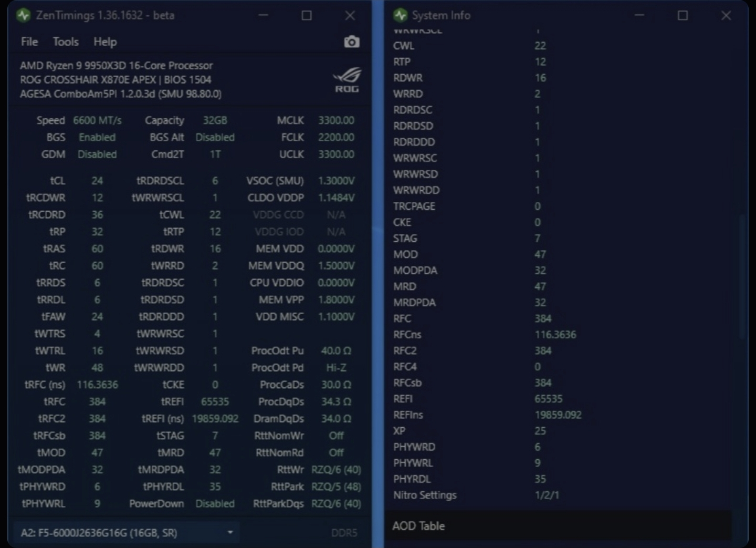Screen dimensions: 756x548
Task: Click the ProcCaDs value 30.0 Ω
Action: (336, 385)
